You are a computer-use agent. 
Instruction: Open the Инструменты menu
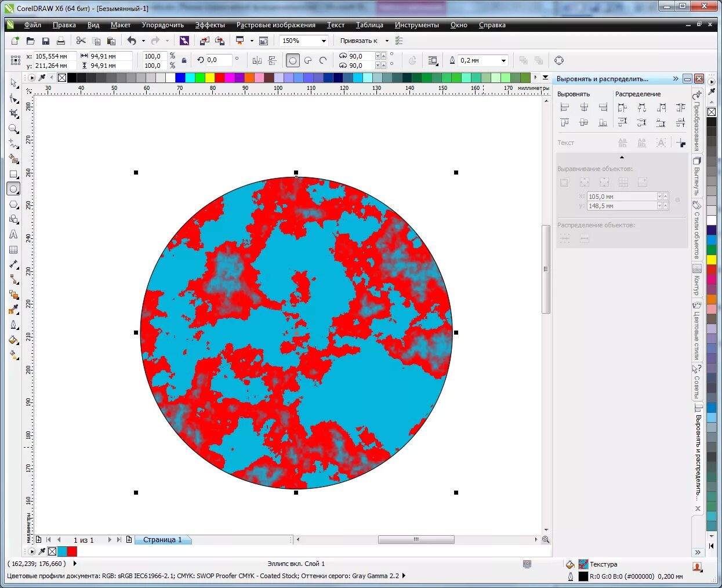point(417,25)
